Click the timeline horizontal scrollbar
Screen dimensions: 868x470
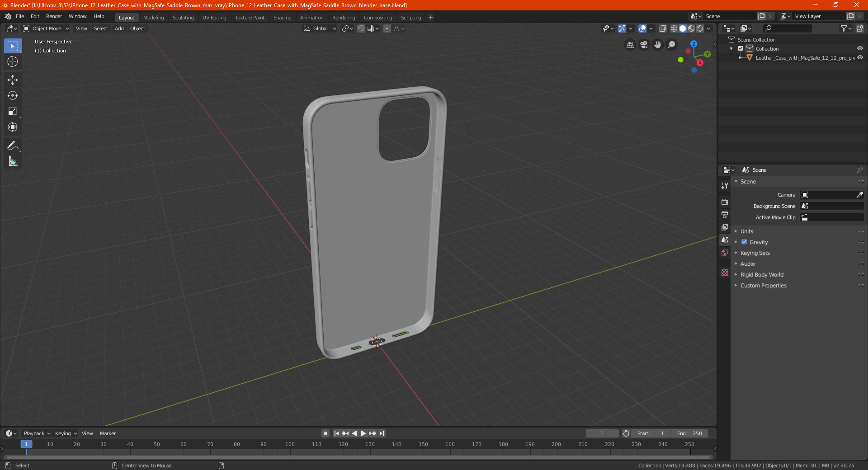click(358, 457)
